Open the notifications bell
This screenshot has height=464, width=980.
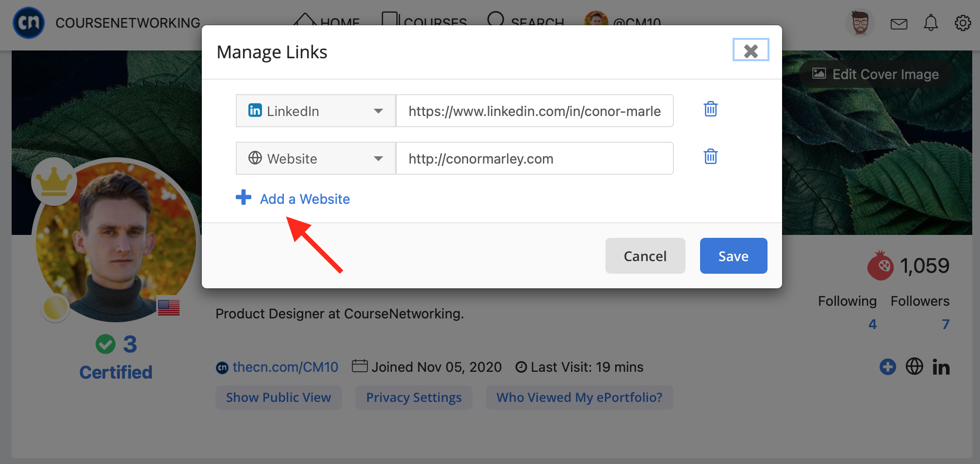point(931,23)
